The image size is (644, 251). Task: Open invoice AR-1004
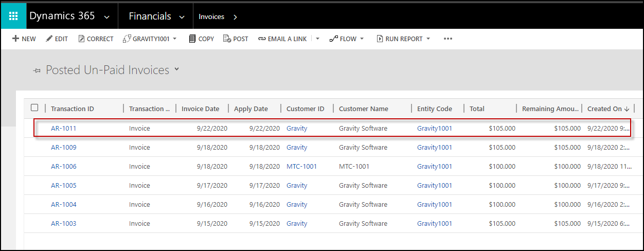[63, 204]
